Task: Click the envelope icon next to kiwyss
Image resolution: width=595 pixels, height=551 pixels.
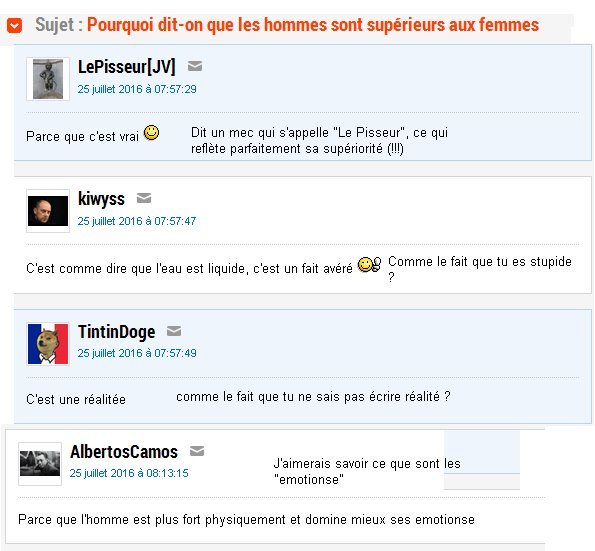Action: [x=144, y=198]
